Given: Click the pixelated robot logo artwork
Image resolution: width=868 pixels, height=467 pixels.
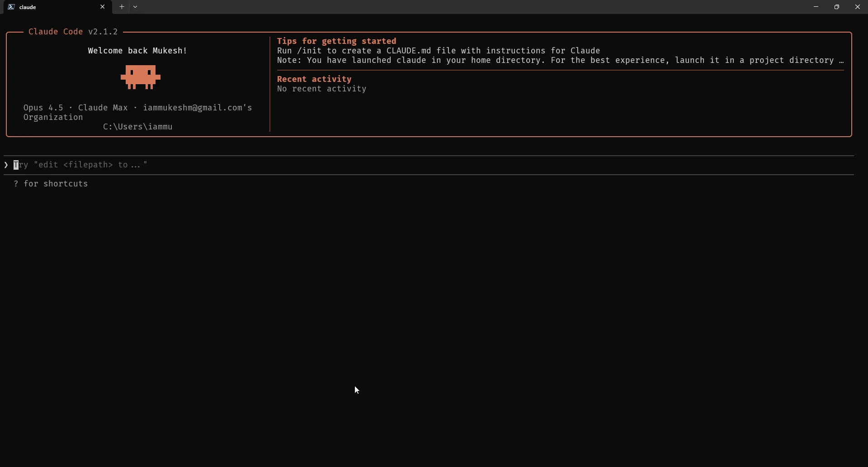Looking at the screenshot, I should click(x=140, y=77).
